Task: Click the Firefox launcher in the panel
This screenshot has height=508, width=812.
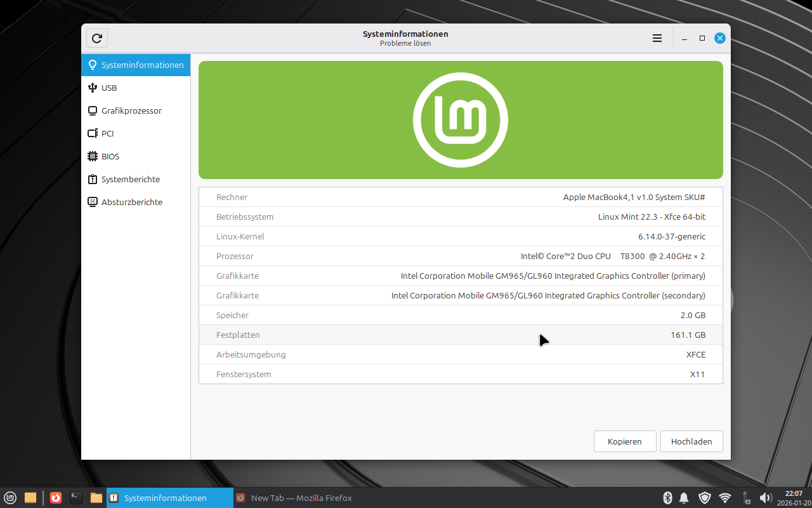Action: click(56, 498)
